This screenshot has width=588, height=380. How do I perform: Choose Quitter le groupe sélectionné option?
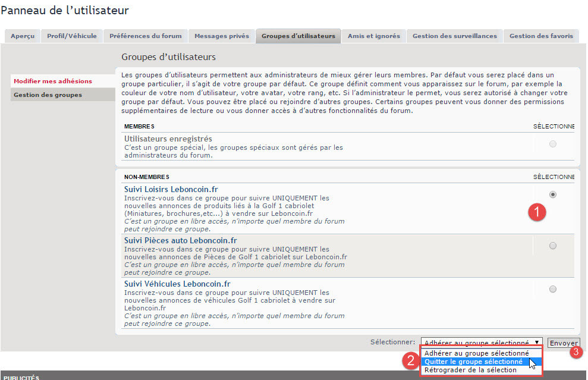point(473,362)
